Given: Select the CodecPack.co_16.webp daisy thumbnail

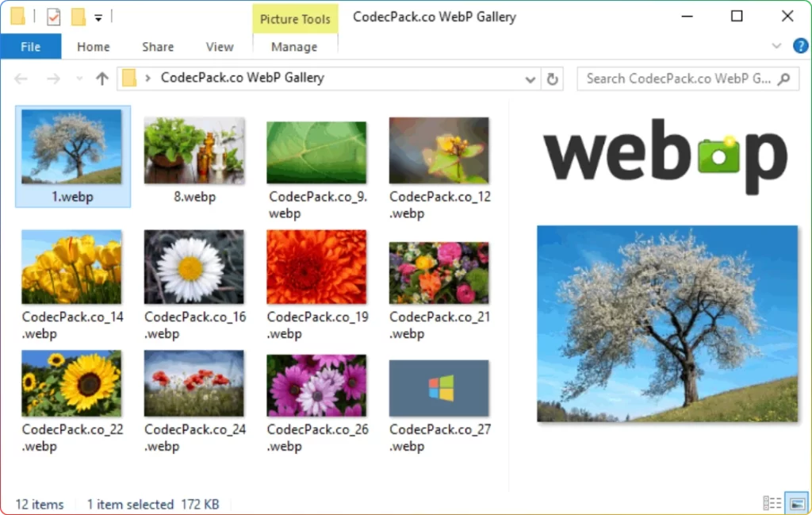Looking at the screenshot, I should 194,267.
